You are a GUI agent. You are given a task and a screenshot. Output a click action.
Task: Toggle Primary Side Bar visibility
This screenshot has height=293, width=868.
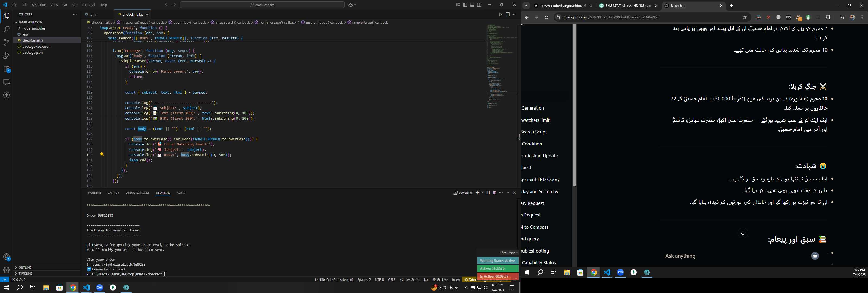point(465,5)
